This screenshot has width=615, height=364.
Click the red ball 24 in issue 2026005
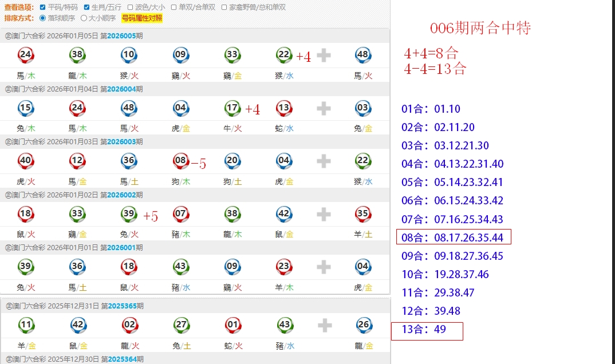tap(26, 55)
